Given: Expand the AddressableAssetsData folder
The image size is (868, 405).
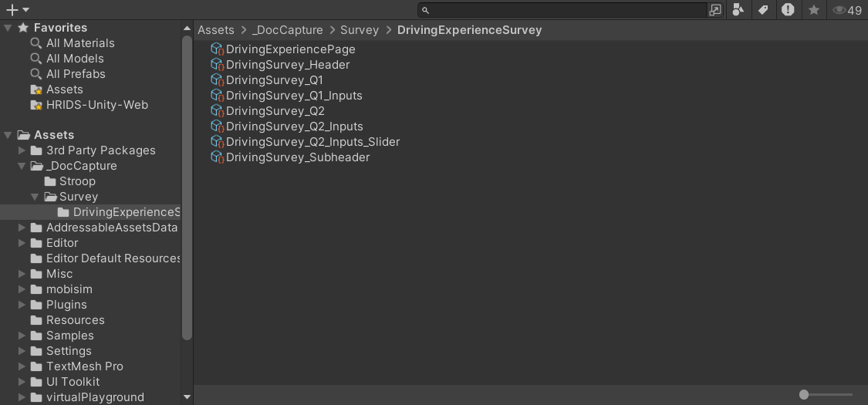Looking at the screenshot, I should click(22, 228).
